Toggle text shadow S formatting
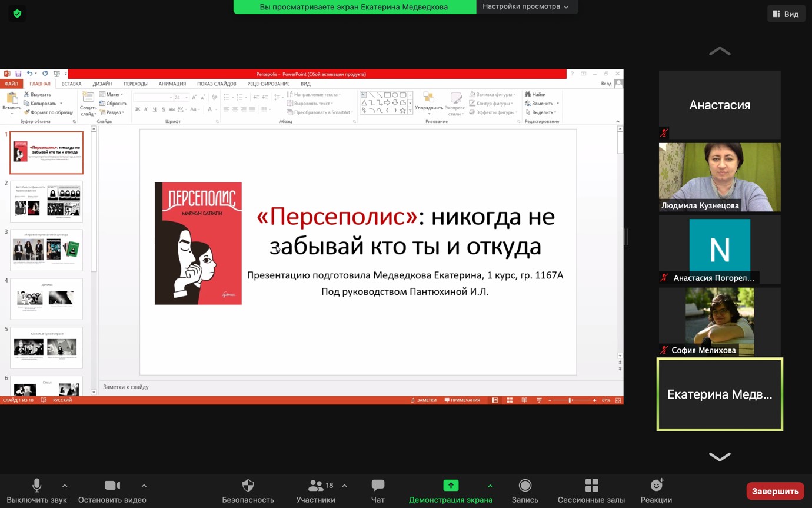This screenshot has height=508, width=812. [x=164, y=109]
